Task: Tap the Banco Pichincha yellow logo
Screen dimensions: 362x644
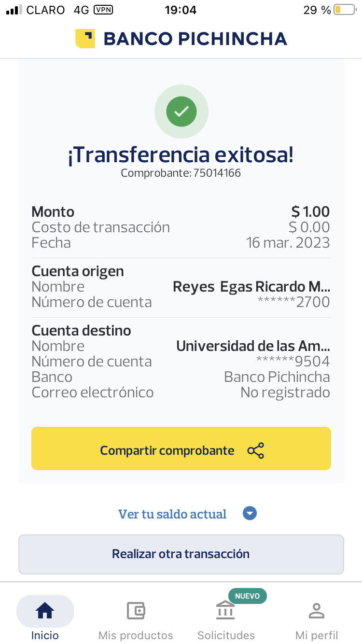Action: point(85,39)
